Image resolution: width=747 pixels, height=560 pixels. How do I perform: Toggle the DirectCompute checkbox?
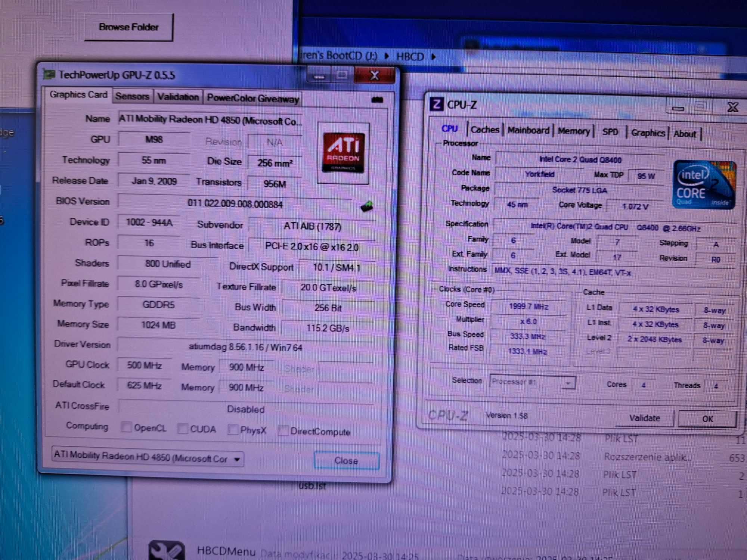click(x=283, y=430)
